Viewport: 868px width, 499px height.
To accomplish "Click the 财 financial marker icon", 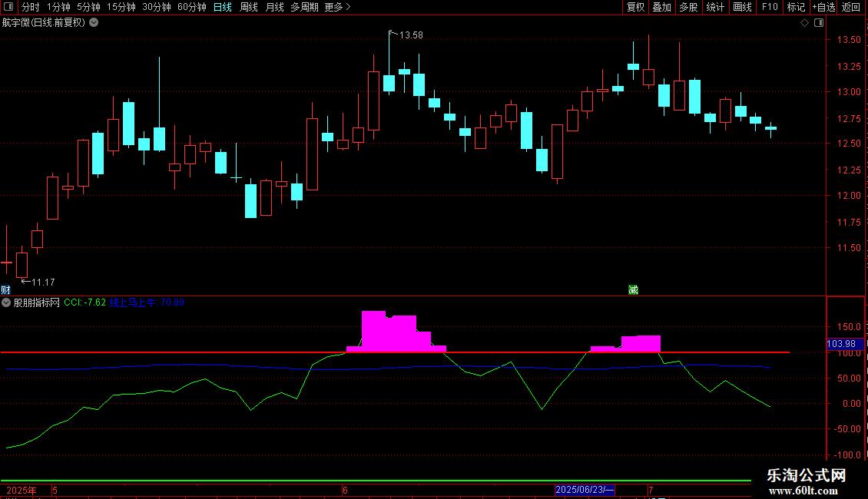I will click(x=5, y=290).
